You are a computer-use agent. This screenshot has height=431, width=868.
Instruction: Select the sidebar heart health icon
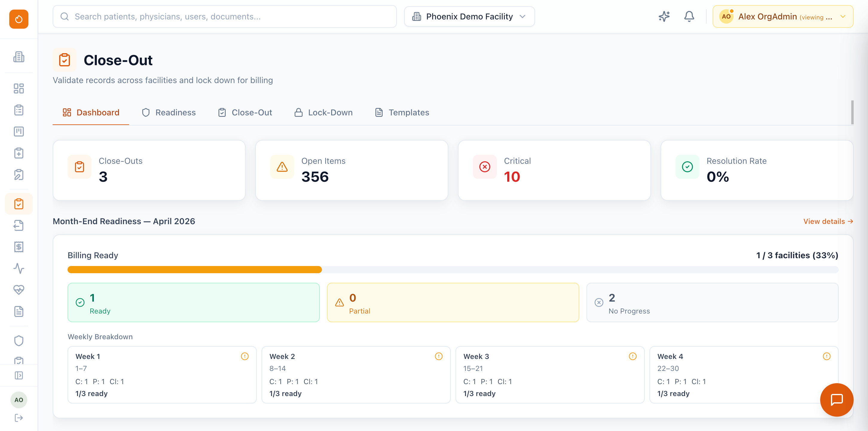coord(19,290)
